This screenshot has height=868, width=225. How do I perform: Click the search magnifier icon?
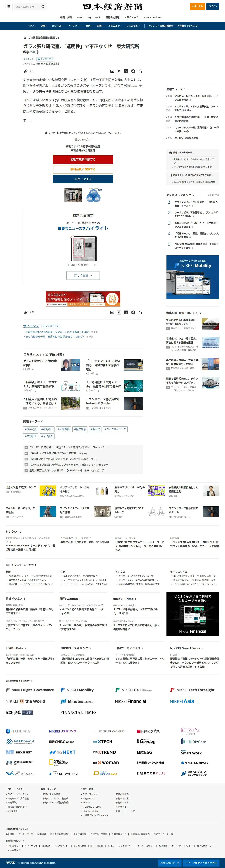click(x=43, y=7)
